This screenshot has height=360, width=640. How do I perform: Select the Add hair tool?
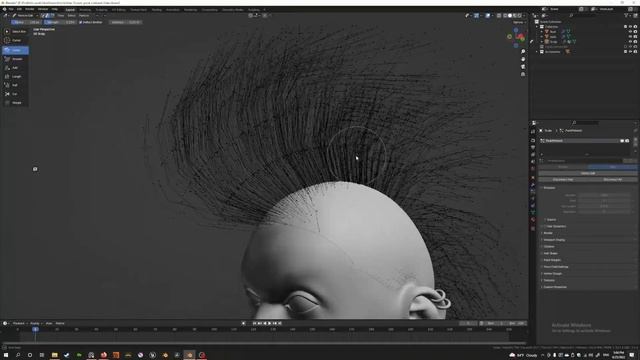tap(16, 68)
